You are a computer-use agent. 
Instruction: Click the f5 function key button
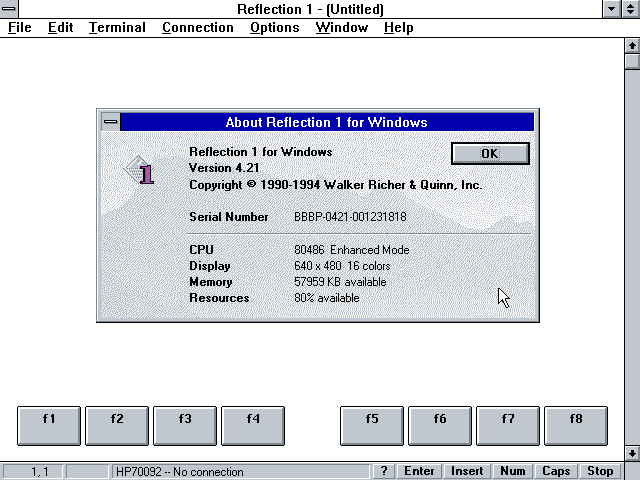pyautogui.click(x=372, y=425)
